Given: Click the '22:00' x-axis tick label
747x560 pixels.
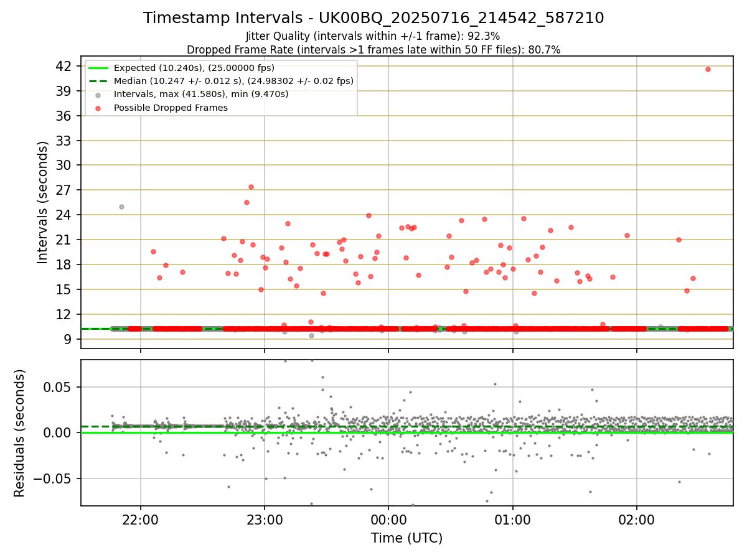Looking at the screenshot, I should point(141,520).
